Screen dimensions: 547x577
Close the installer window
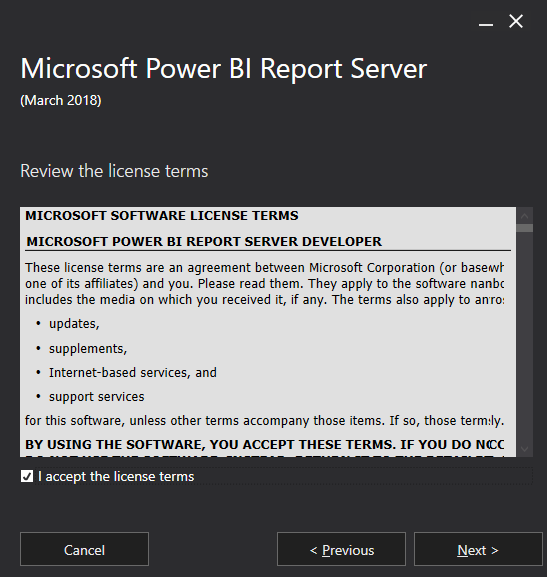click(x=516, y=21)
